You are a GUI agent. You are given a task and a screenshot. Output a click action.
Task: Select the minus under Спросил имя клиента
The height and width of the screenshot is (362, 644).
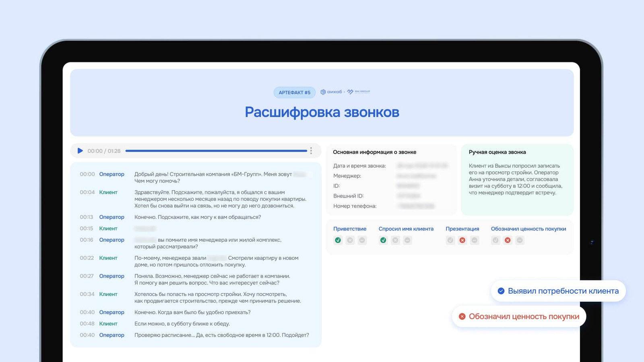(x=407, y=240)
